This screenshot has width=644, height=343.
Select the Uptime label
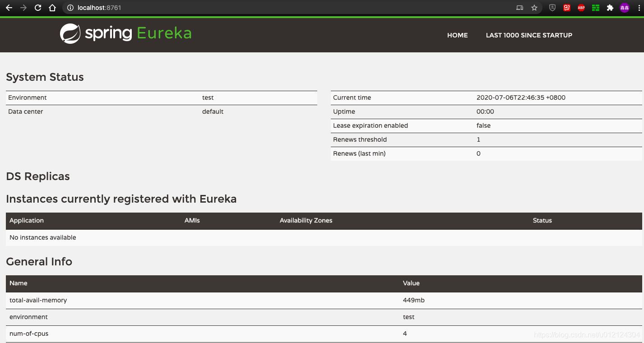coord(344,111)
